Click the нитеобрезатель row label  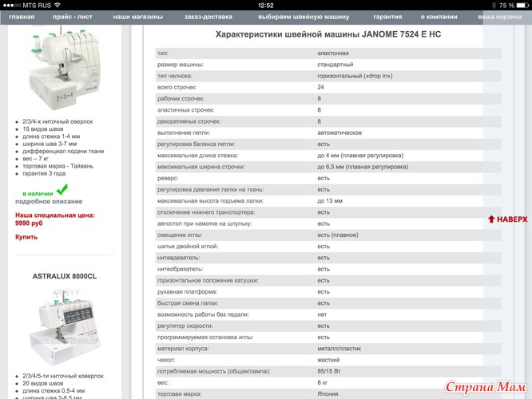click(181, 269)
